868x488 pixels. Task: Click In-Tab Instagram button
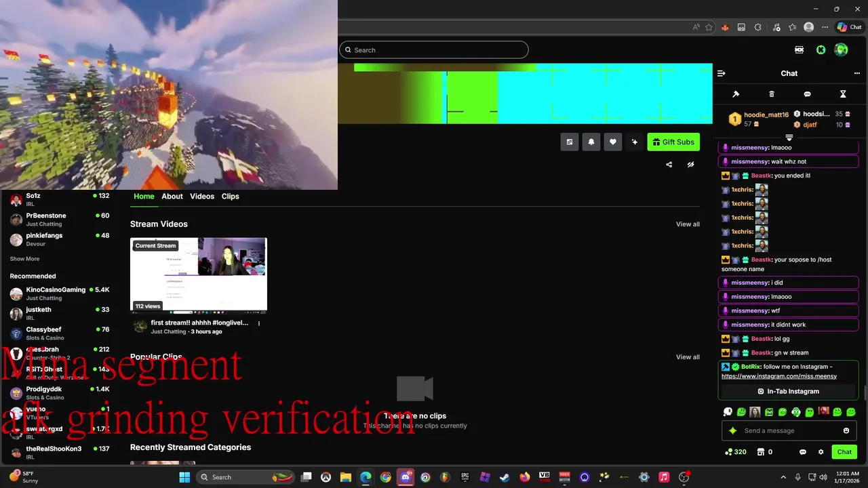(788, 391)
